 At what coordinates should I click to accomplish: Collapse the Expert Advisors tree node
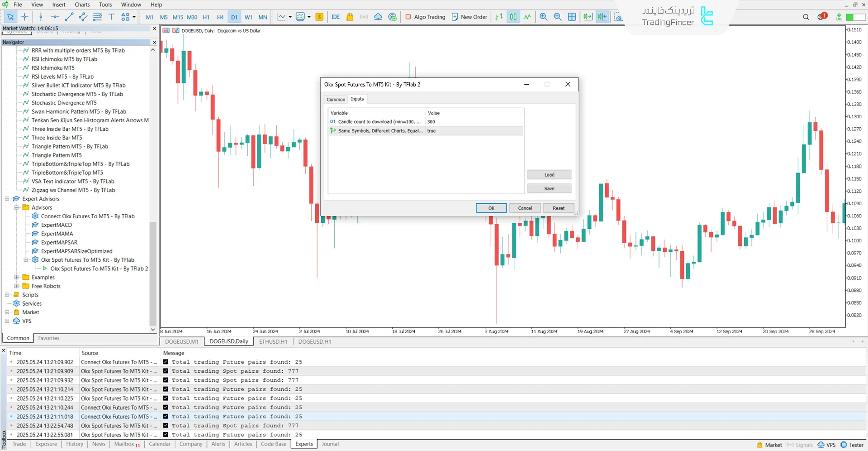(x=7, y=199)
